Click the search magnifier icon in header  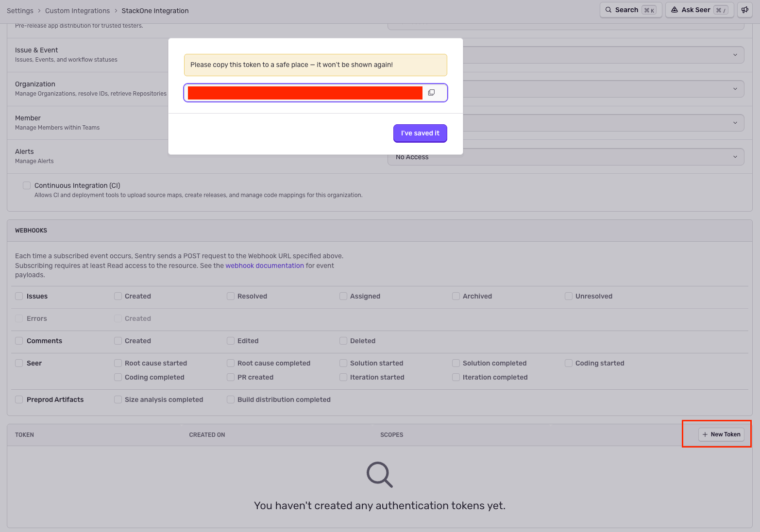[608, 10]
